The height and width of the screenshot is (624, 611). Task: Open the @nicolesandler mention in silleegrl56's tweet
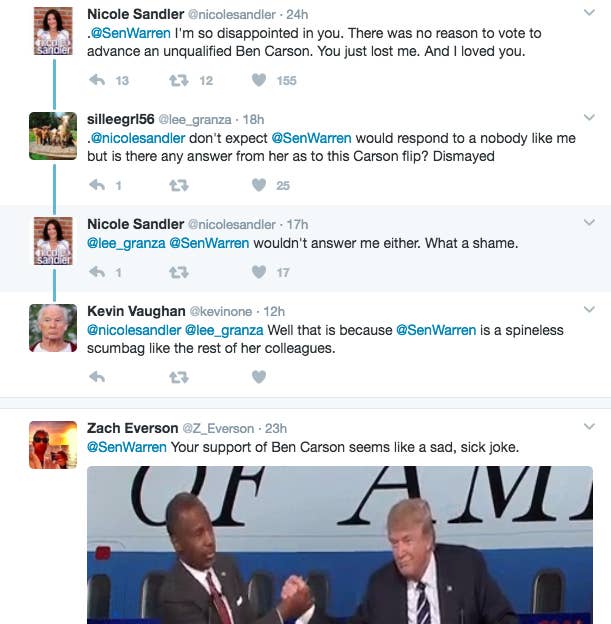pyautogui.click(x=138, y=138)
